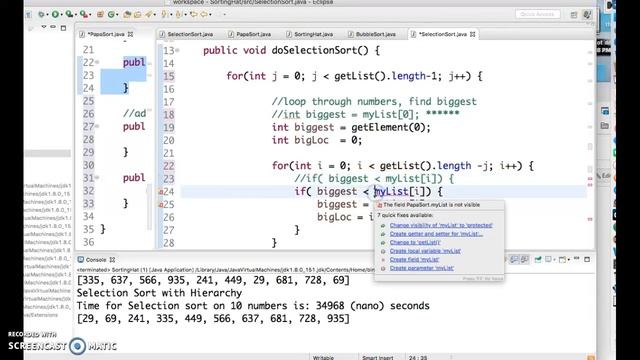The width and height of the screenshot is (640, 360).
Task: Switch to the first SelectionSort.java tab
Action: click(187, 34)
